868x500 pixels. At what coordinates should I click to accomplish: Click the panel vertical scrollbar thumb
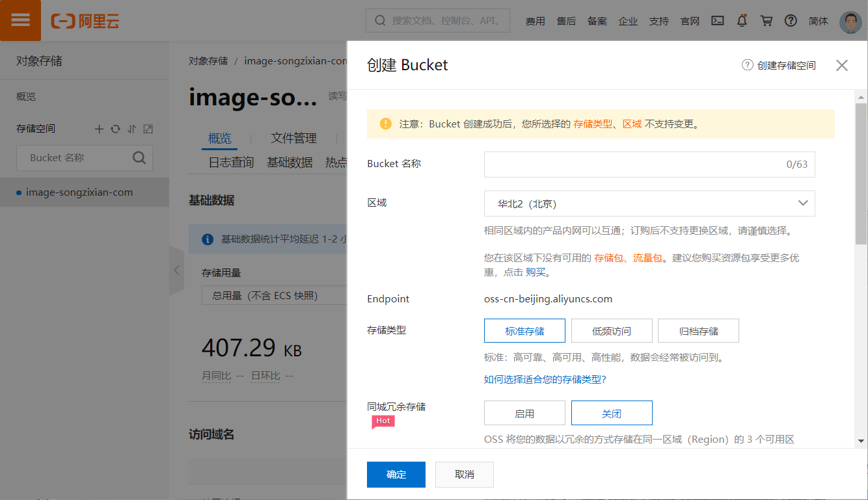861,173
